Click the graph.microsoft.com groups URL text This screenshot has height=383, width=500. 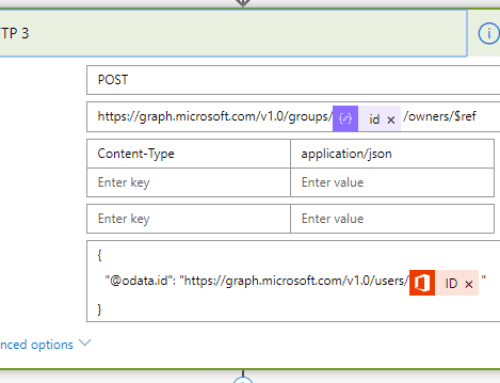(x=215, y=117)
